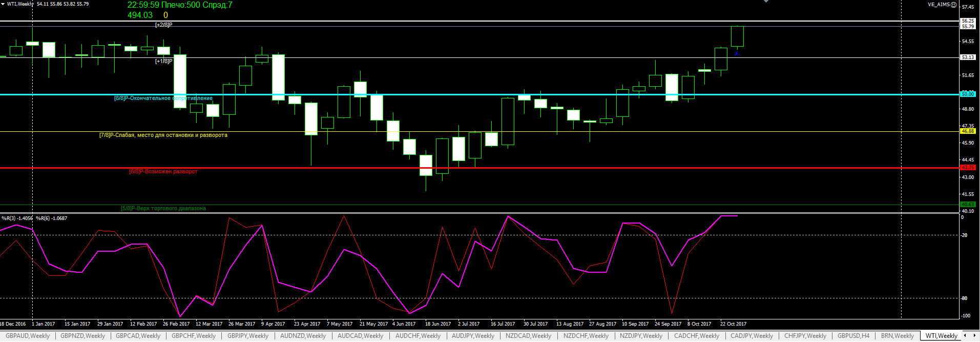The width and height of the screenshot is (980, 342).
Task: Switch to the CADJPY,Weekly tab
Action: tap(752, 336)
